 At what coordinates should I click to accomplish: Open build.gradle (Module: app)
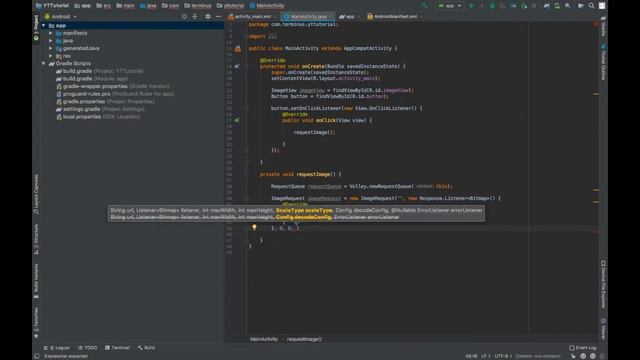tap(92, 79)
